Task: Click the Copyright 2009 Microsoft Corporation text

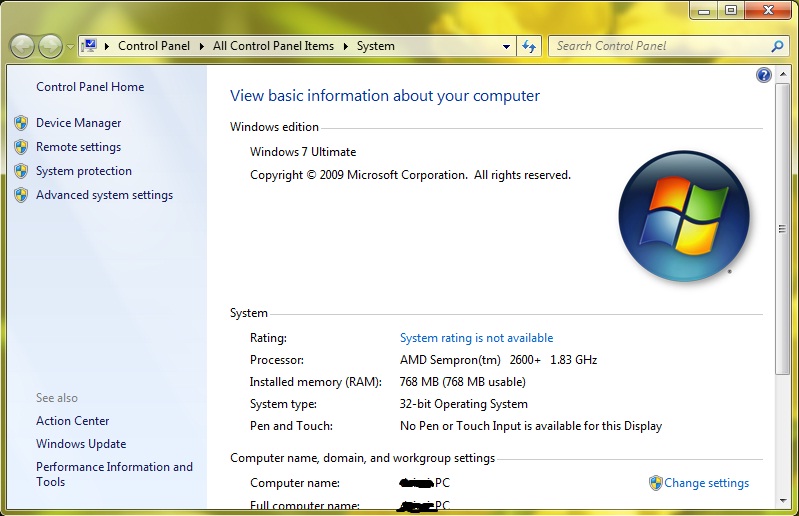Action: (x=410, y=175)
